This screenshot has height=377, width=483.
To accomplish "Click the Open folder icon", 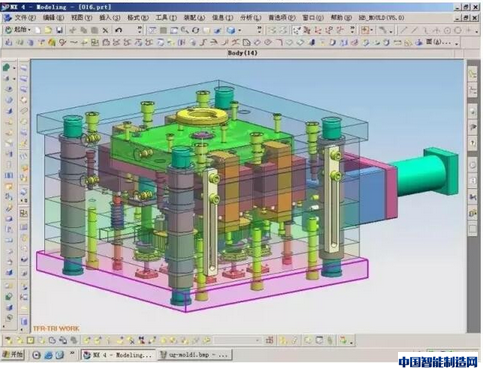I will [x=48, y=30].
